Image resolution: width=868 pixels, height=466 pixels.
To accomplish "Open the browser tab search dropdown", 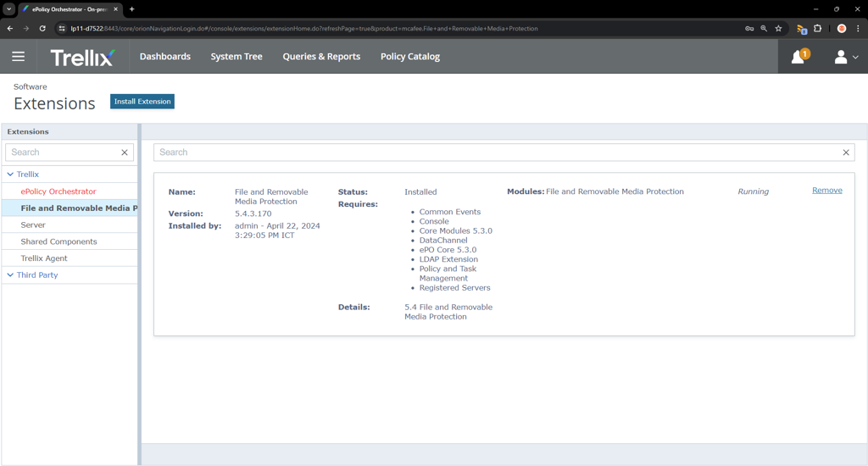I will (x=8, y=9).
